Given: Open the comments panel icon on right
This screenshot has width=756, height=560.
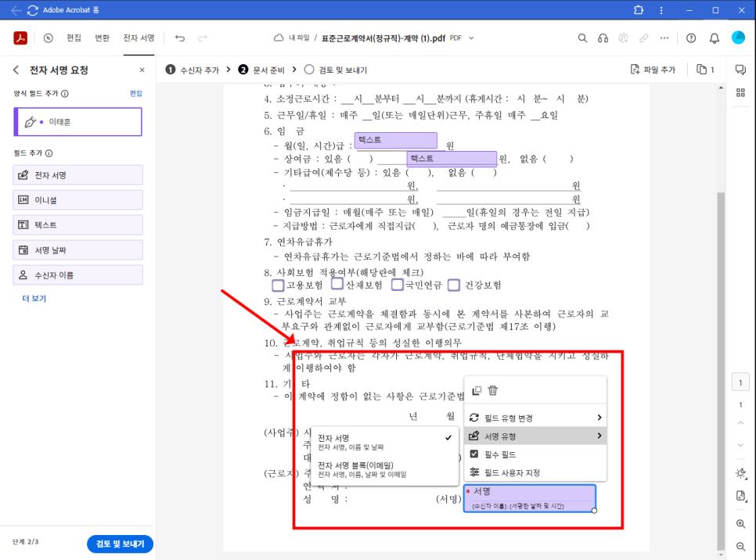Looking at the screenshot, I should click(740, 70).
